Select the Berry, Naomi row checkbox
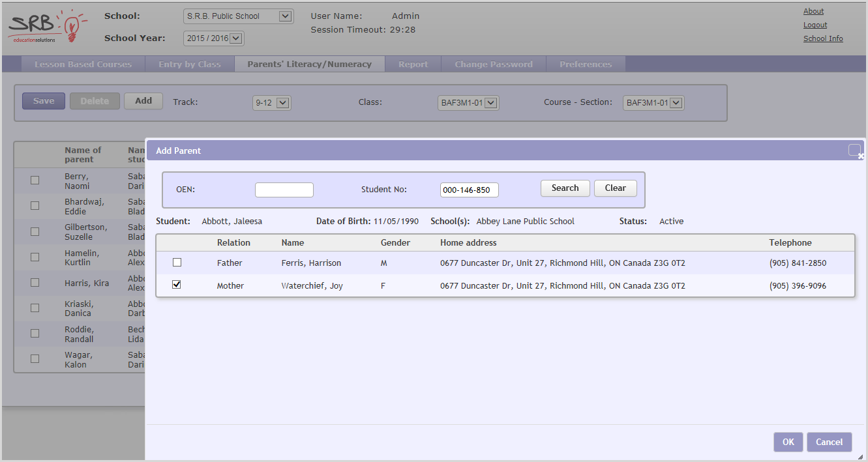The image size is (868, 462). (x=35, y=180)
